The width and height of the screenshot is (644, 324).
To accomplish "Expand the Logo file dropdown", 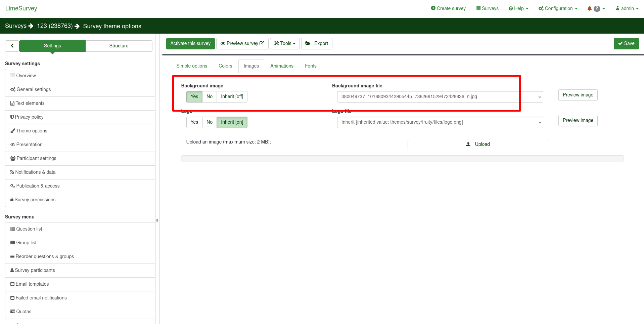I will [x=440, y=122].
